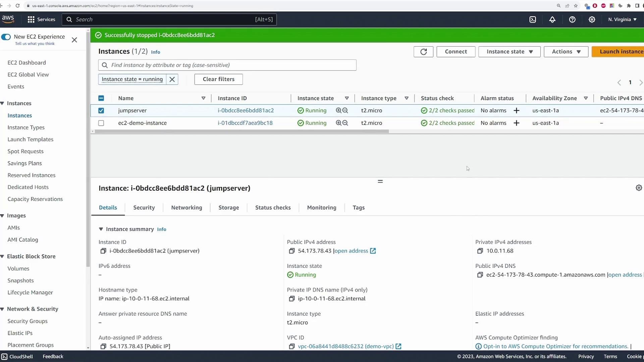Open the Actions dropdown menu
The height and width of the screenshot is (362, 644).
coord(566,52)
